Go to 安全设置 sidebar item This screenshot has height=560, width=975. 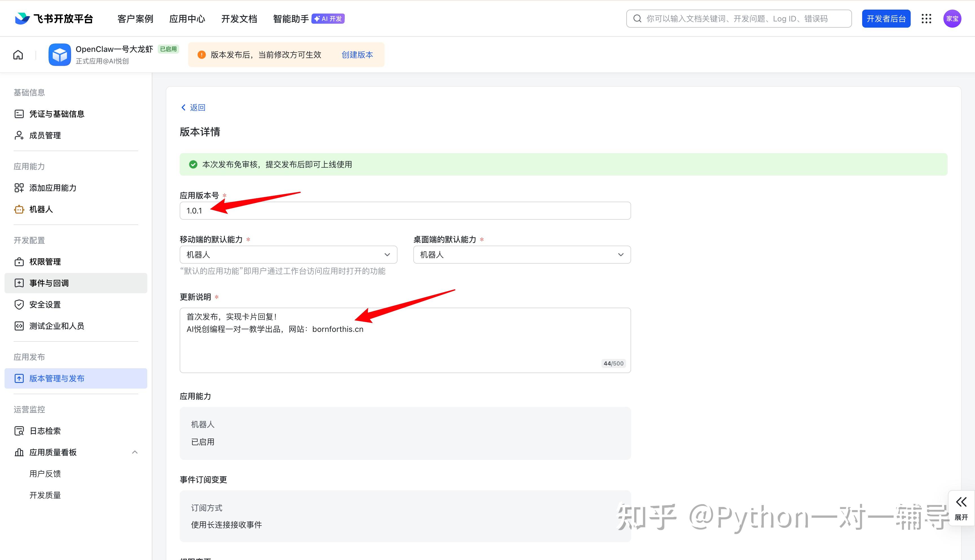click(45, 305)
